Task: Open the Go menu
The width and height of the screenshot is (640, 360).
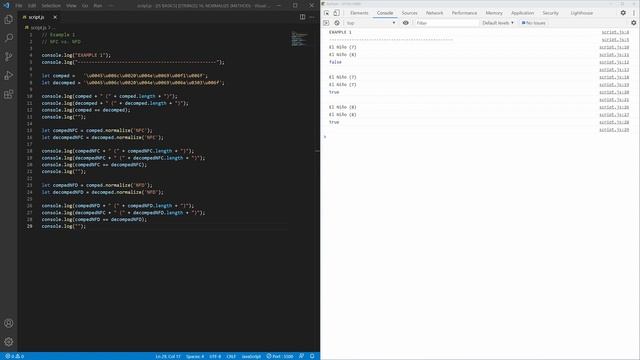Action: coord(85,6)
